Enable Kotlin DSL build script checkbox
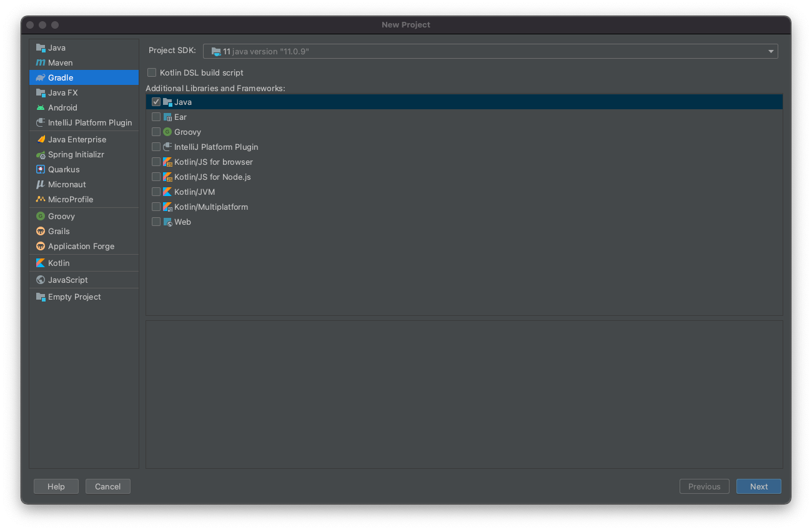The width and height of the screenshot is (812, 530). click(152, 72)
